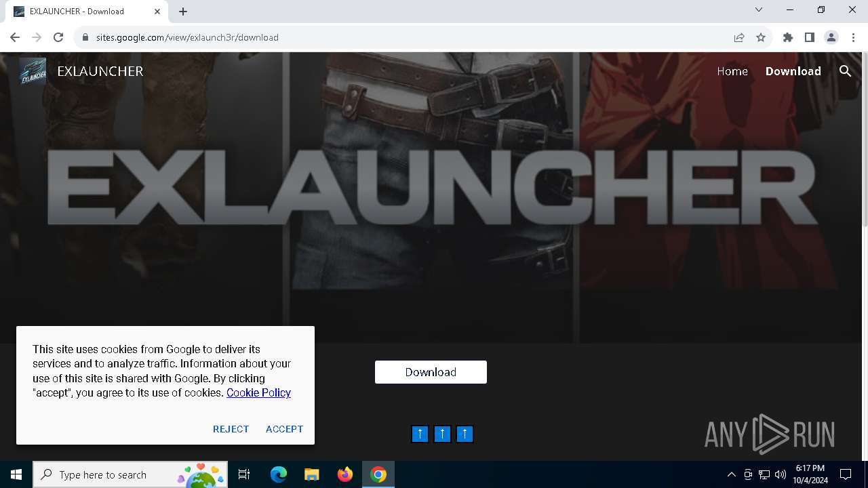Open the network status tray icon
This screenshot has height=488, width=868.
764,474
